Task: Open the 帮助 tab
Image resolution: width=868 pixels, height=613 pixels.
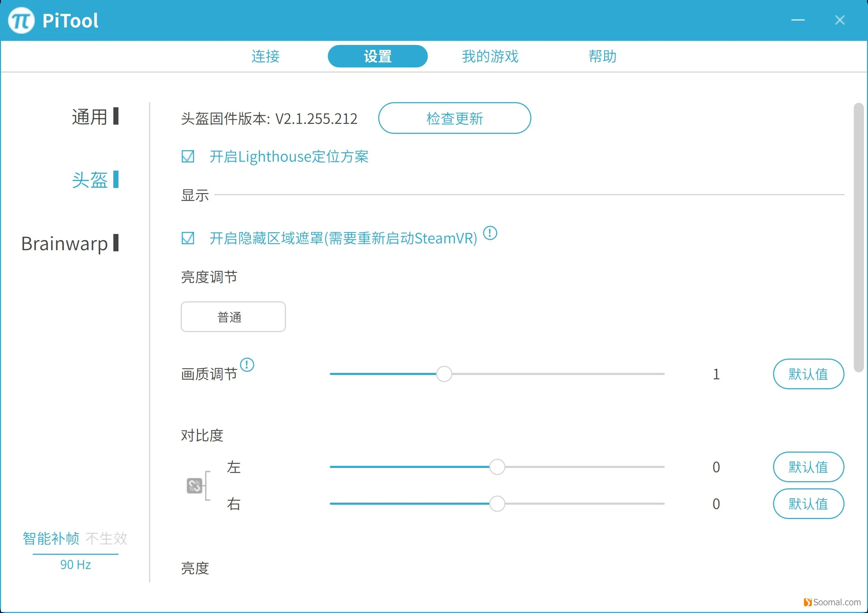Action: coord(602,56)
